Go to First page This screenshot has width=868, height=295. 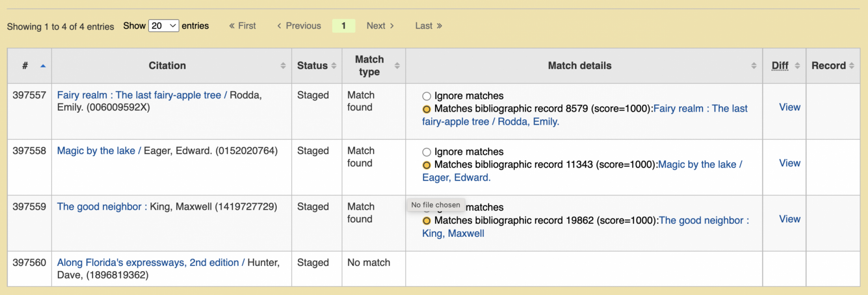(x=242, y=26)
